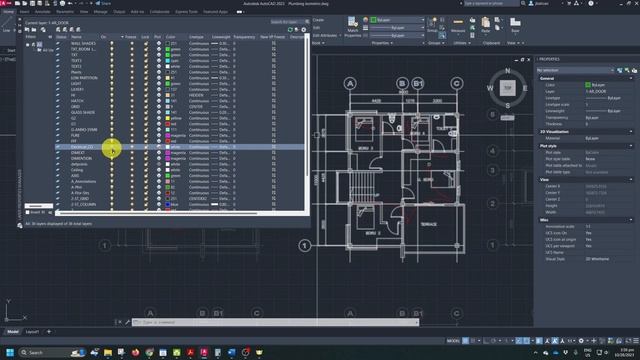Click the Set Current layer icon
640x360 pixels.
click(x=78, y=29)
